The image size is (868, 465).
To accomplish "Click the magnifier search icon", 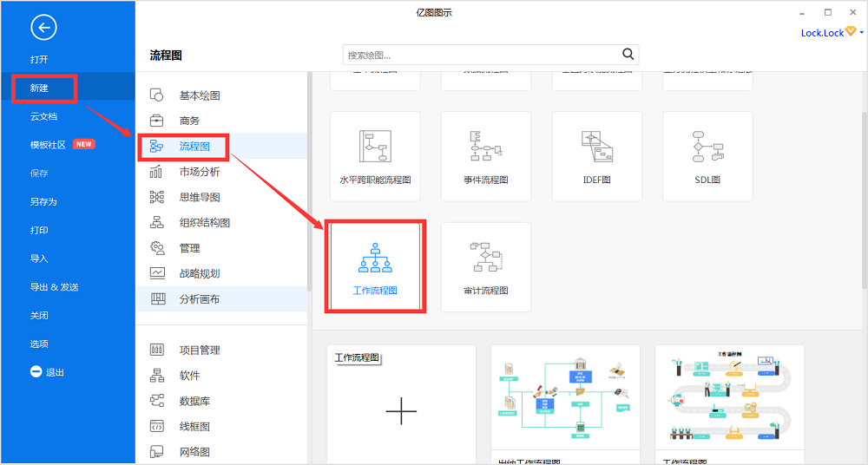I will pos(628,55).
